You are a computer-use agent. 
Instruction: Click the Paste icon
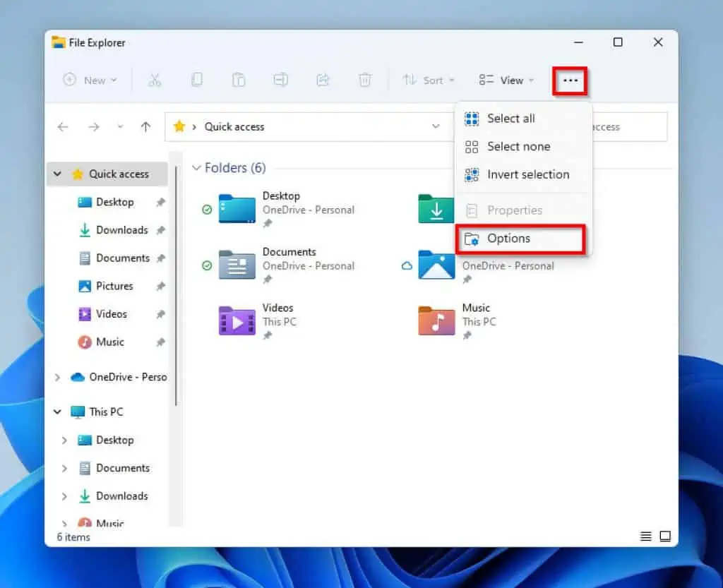[x=239, y=80]
